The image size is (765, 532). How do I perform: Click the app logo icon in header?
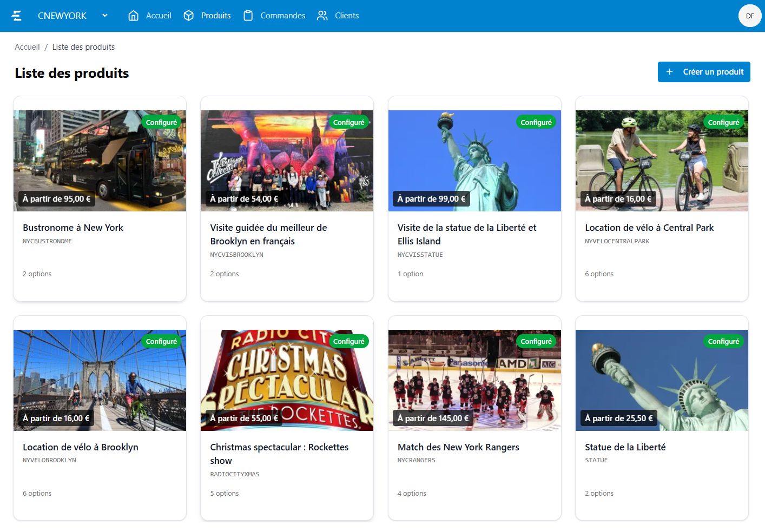pos(17,16)
